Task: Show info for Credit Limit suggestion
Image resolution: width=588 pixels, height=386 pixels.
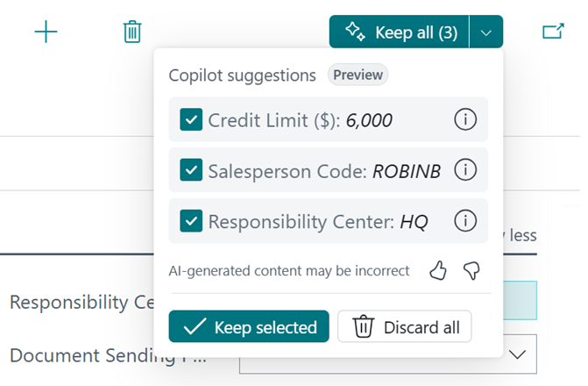Action: [x=465, y=120]
